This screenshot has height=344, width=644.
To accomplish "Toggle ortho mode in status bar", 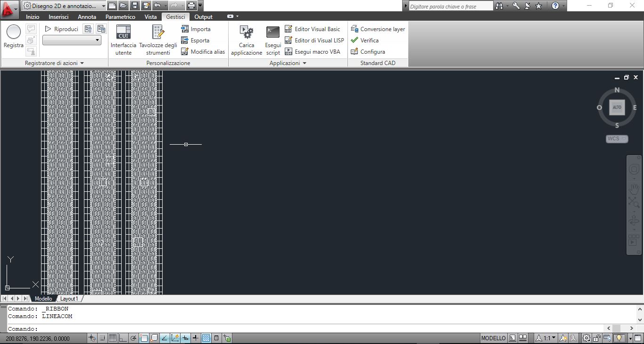I will click(123, 338).
